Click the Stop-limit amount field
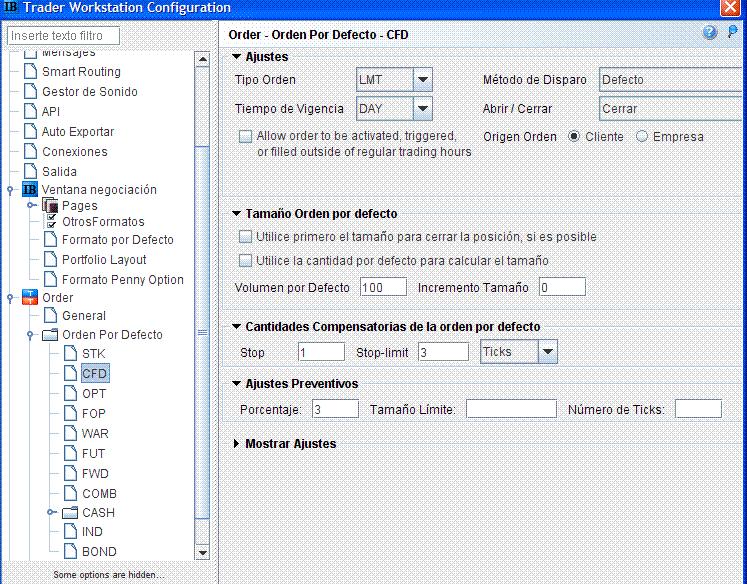Screen dimensions: 747x584 click(444, 352)
